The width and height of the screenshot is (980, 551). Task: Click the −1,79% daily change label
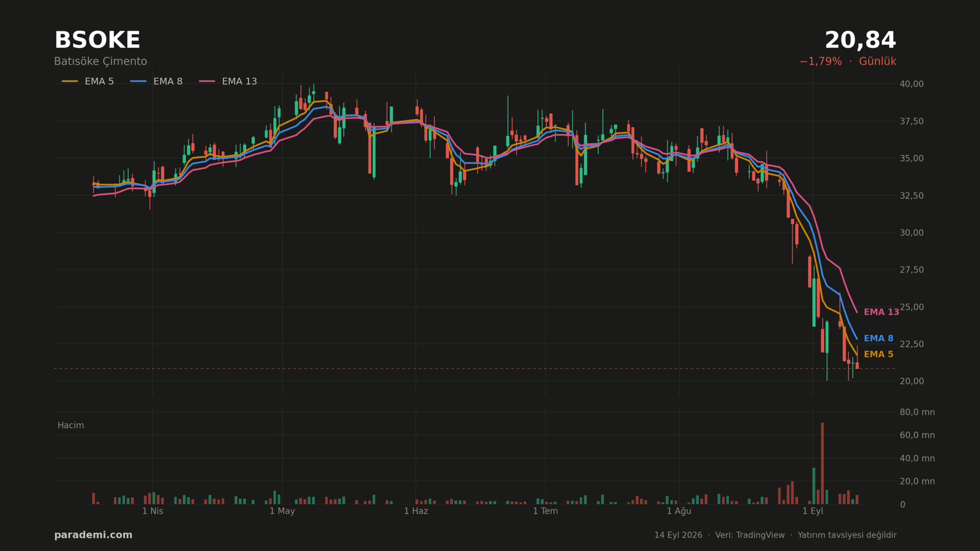(x=820, y=62)
